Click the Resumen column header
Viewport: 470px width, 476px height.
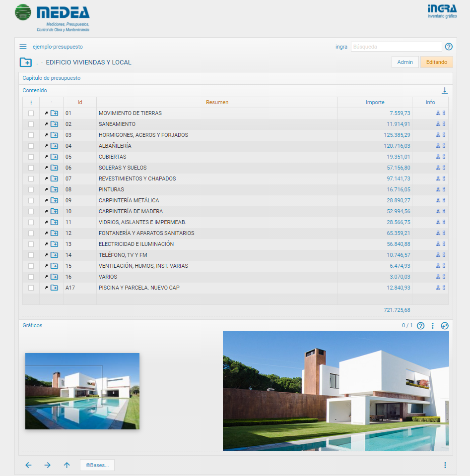click(x=217, y=102)
